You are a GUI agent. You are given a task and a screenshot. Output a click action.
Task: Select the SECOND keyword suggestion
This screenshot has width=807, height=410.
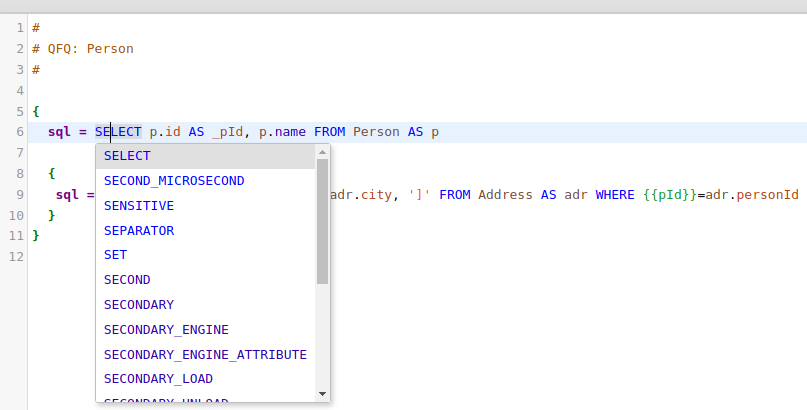click(205, 280)
